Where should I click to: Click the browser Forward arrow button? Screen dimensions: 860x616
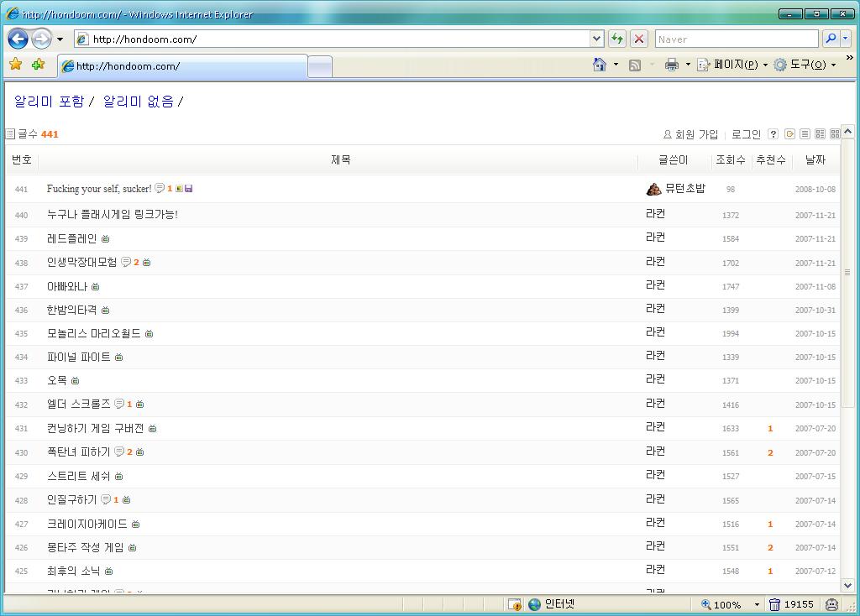click(x=42, y=39)
